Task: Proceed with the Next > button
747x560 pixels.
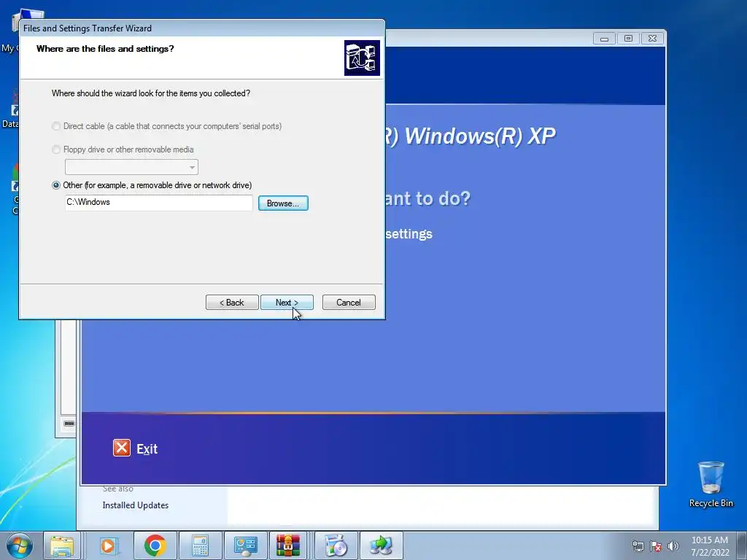Action: [287, 303]
